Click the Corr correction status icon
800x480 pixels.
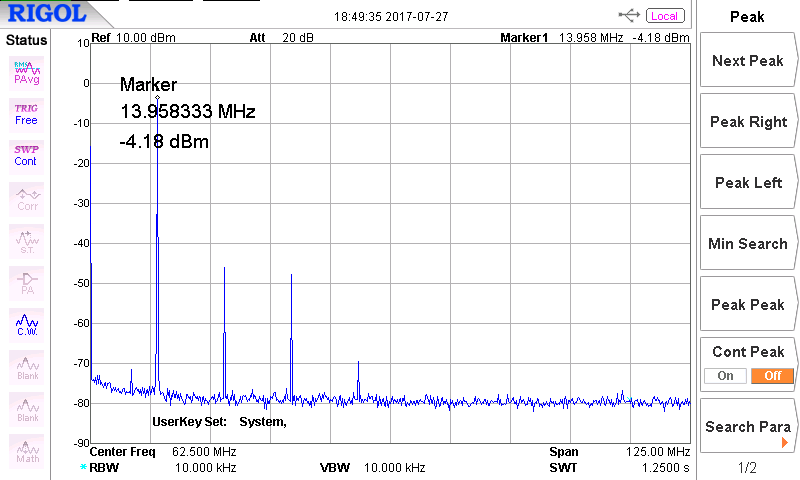click(x=27, y=198)
